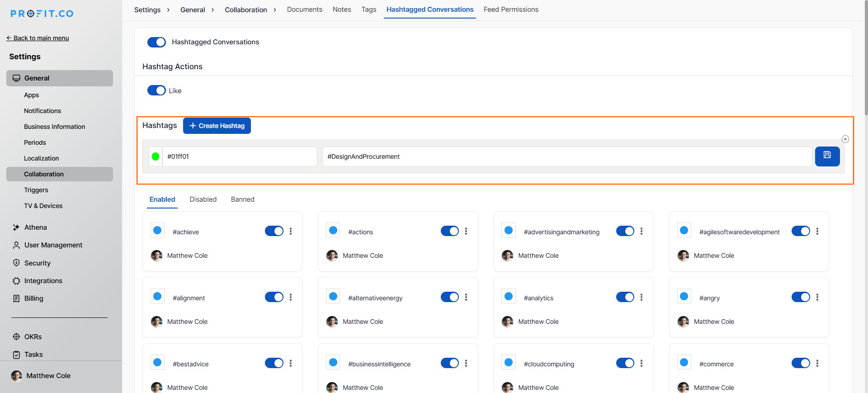Open Tasks from the sidebar

pos(33,355)
